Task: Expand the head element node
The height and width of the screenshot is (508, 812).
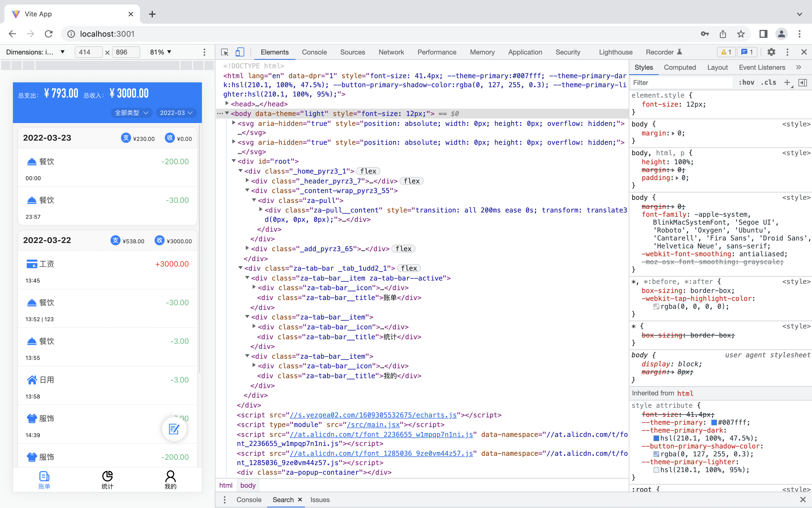Action: coord(227,104)
